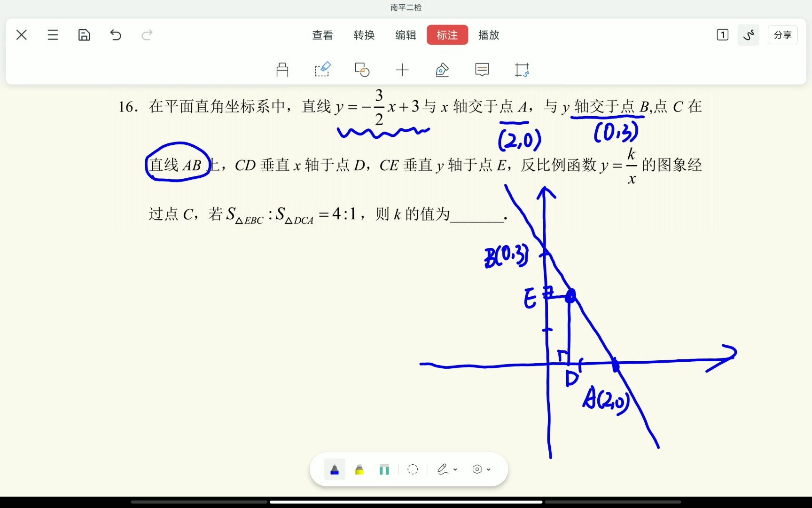Click the problem number 16. text
The height and width of the screenshot is (508, 812).
click(128, 107)
